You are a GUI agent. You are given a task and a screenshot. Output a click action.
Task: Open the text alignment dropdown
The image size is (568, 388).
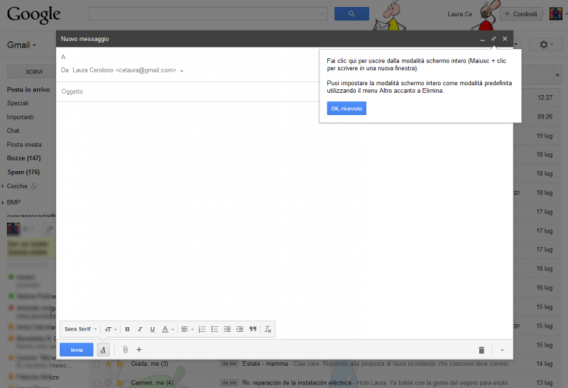[187, 329]
